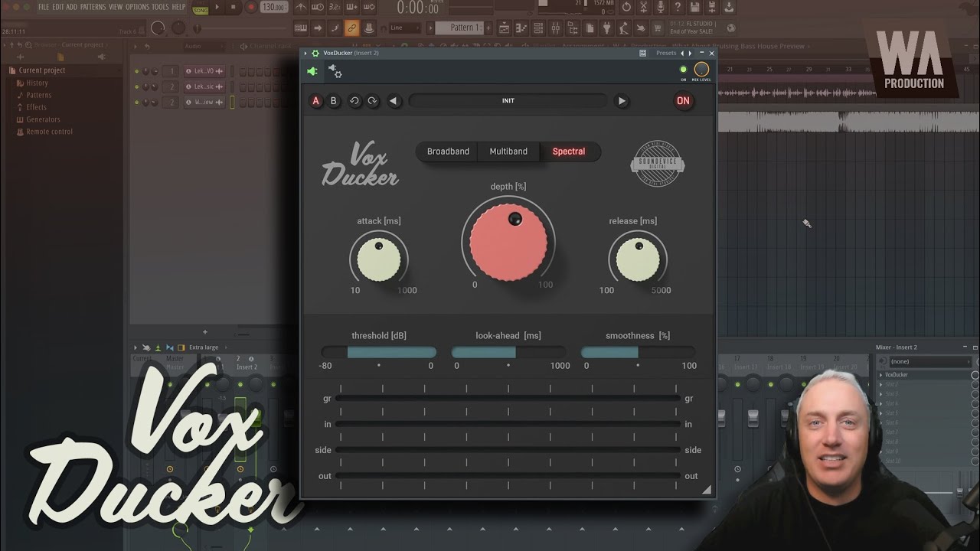
Task: Open the INIT preset name field
Action: (508, 101)
